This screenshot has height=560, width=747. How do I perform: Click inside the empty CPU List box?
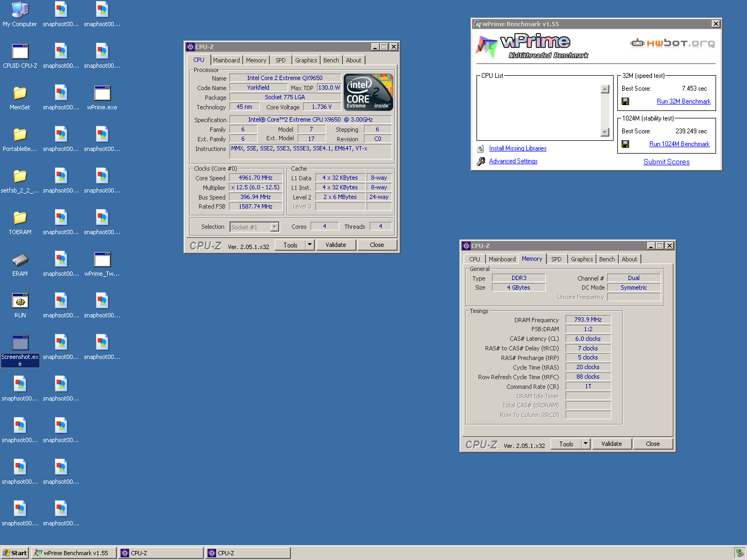click(x=539, y=110)
